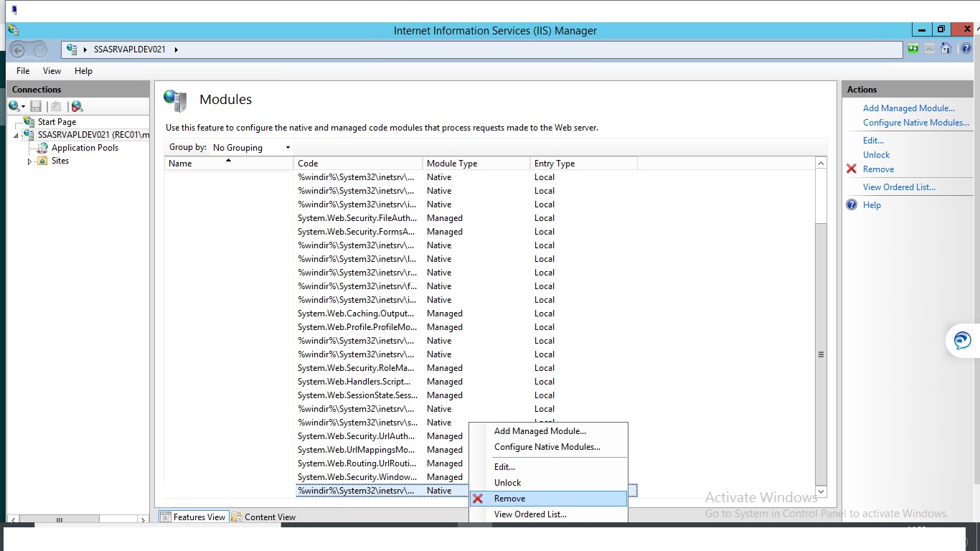Click the Save floppy disk icon in Connections
The image size is (980, 551).
click(x=36, y=106)
